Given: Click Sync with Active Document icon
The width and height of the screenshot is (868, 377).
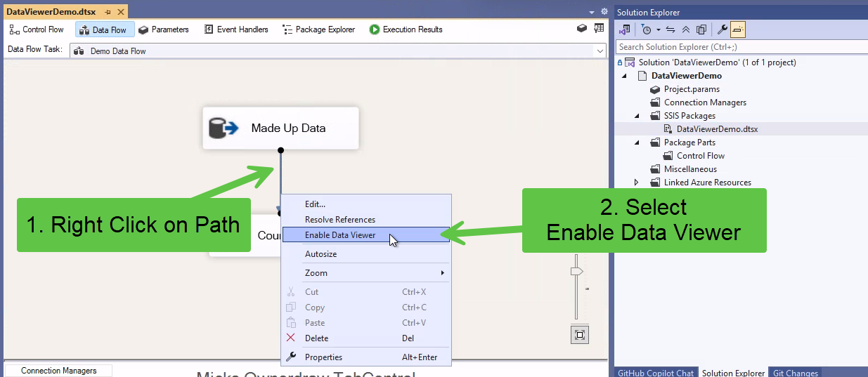Looking at the screenshot, I should (x=671, y=29).
